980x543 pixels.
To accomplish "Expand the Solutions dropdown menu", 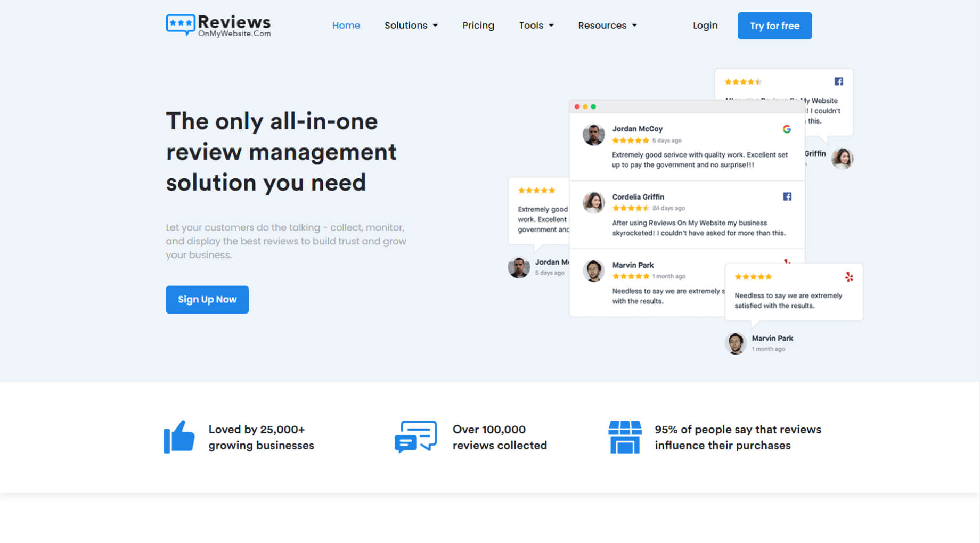I will click(x=411, y=26).
